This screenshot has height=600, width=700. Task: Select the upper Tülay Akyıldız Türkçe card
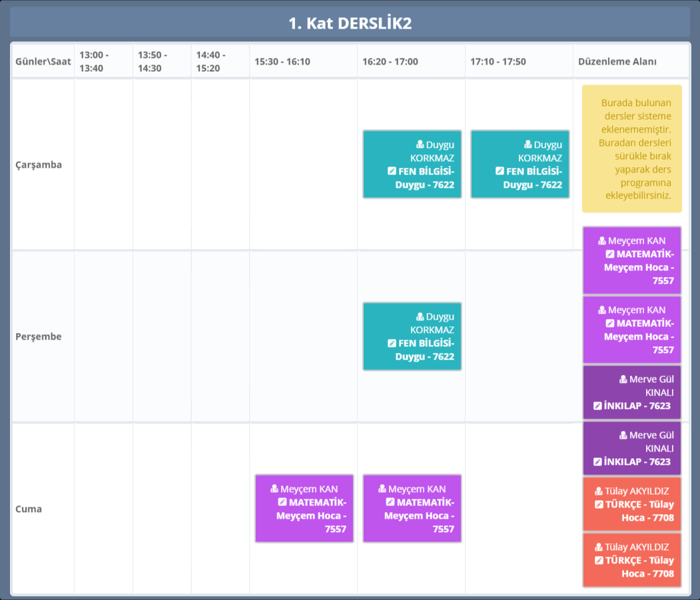[x=631, y=504]
